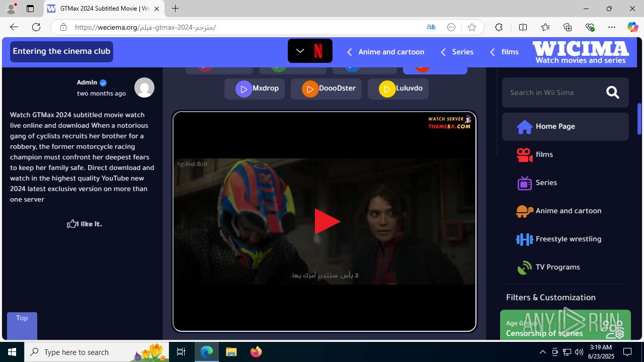Click the Admin author name
Image resolution: width=644 pixels, height=362 pixels.
(87, 82)
